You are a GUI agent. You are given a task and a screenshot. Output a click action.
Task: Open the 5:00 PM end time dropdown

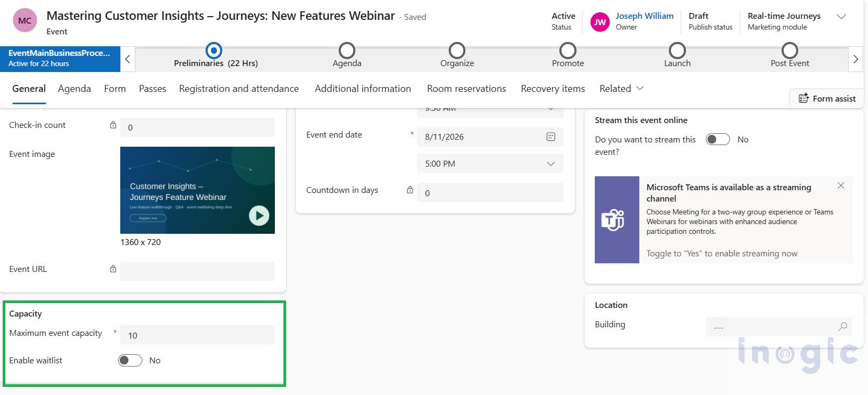[x=490, y=163]
